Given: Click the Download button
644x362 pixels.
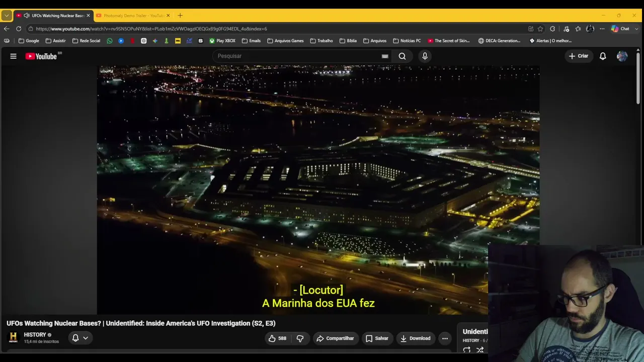Looking at the screenshot, I should [x=416, y=338].
